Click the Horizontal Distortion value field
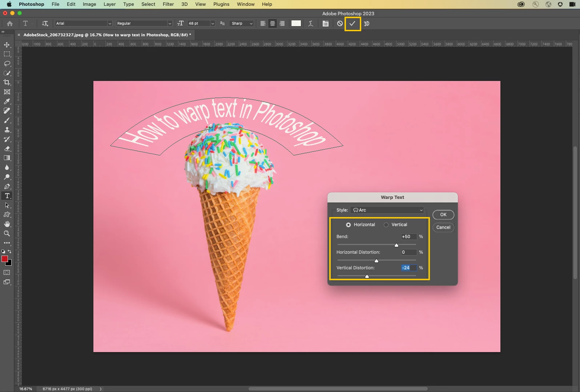580x392 pixels. pyautogui.click(x=409, y=252)
